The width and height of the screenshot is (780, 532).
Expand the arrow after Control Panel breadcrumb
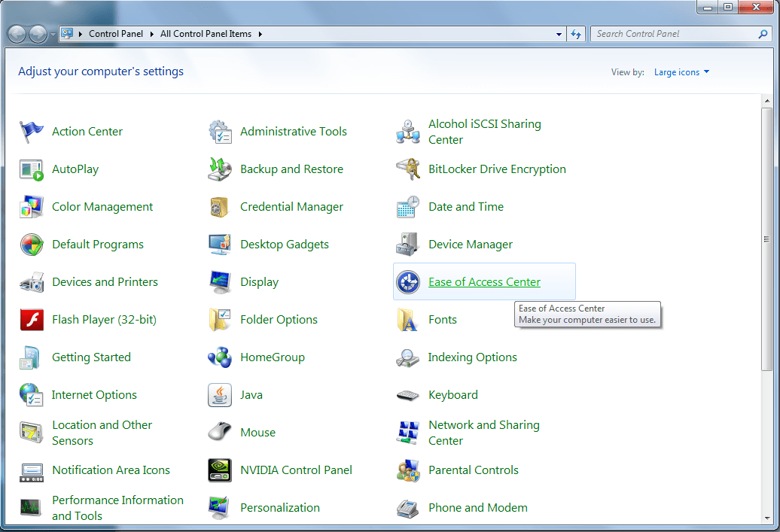pyautogui.click(x=152, y=35)
